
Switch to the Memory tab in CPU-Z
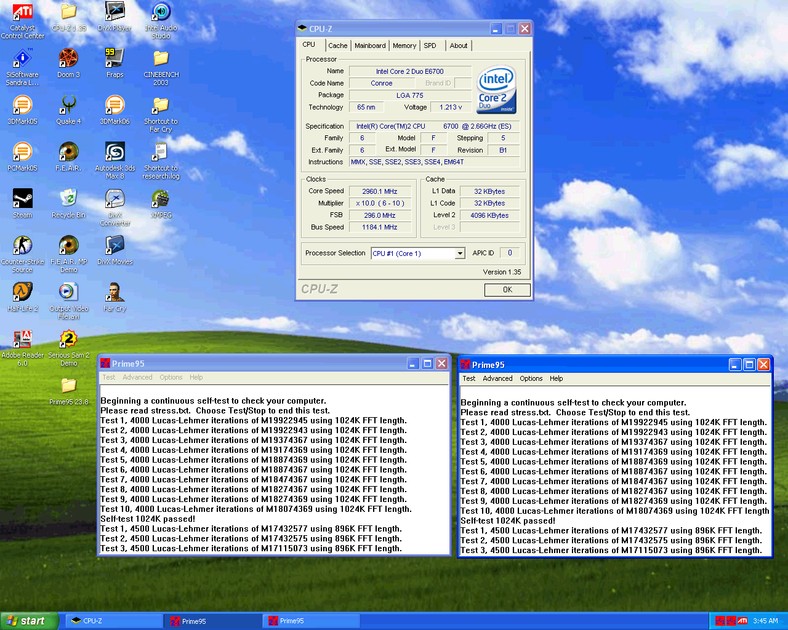coord(404,45)
